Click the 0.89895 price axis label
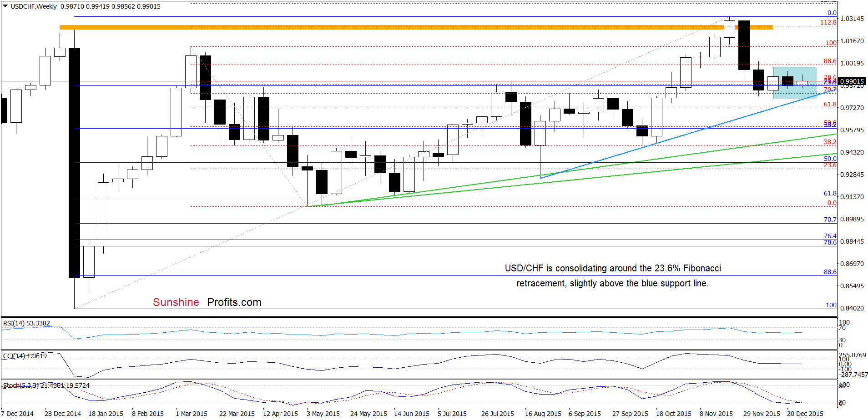 click(x=852, y=219)
